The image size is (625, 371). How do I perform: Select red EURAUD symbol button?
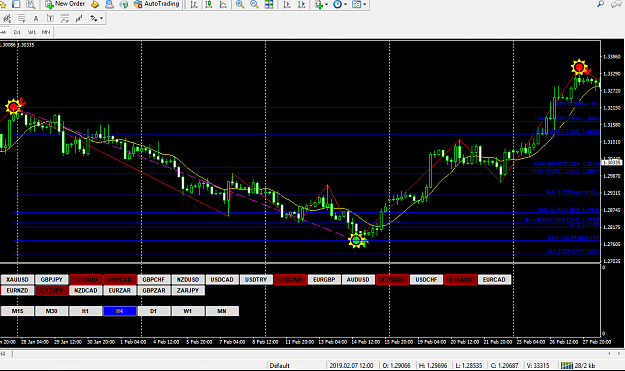460,279
